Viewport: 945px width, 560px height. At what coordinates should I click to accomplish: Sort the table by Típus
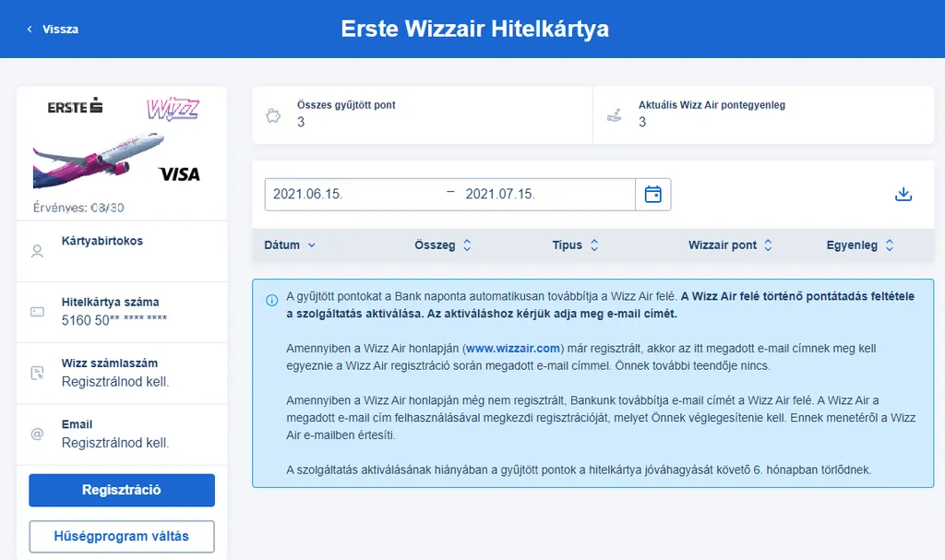[575, 245]
